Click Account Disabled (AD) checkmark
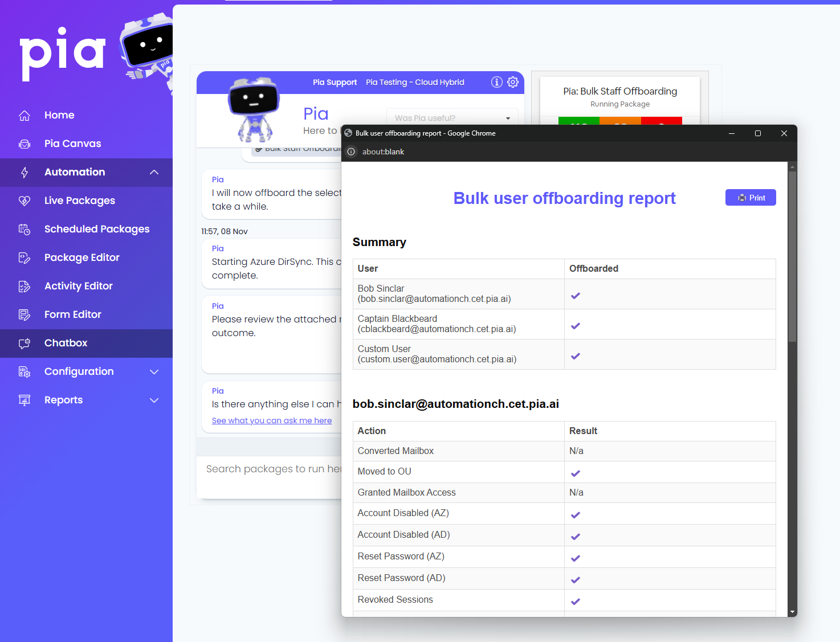 tap(576, 537)
